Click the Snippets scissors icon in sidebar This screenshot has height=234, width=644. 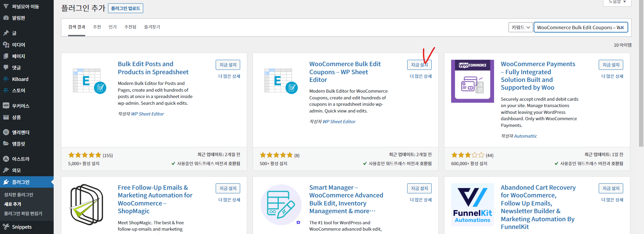coord(6,227)
